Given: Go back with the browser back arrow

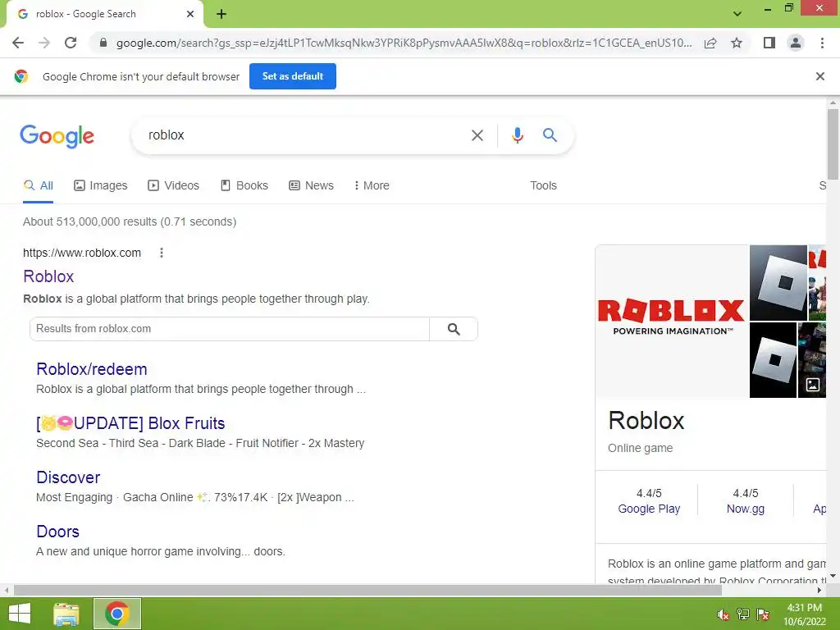Looking at the screenshot, I should (x=18, y=43).
